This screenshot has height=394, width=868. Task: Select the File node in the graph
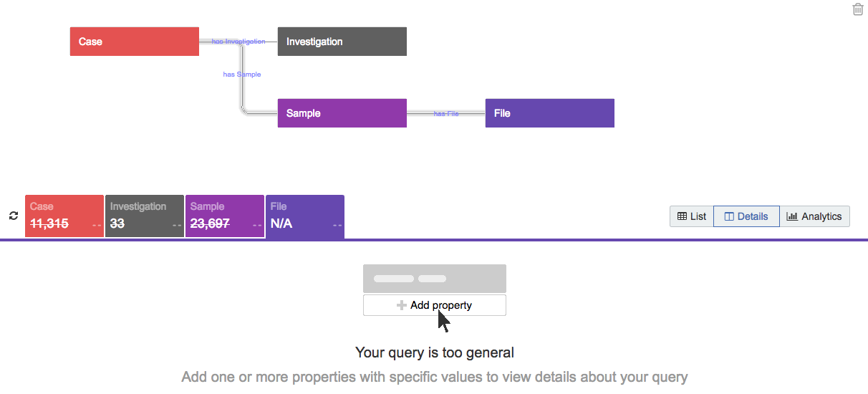tap(550, 113)
